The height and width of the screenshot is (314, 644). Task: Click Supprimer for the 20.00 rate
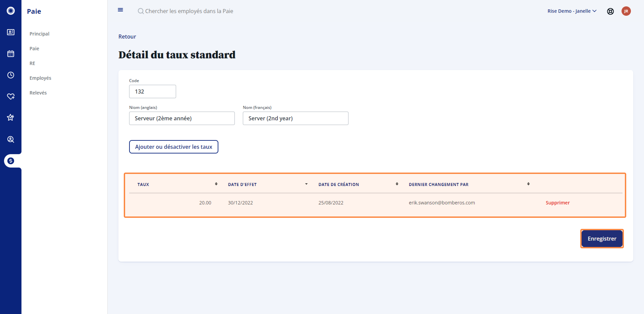(557, 203)
